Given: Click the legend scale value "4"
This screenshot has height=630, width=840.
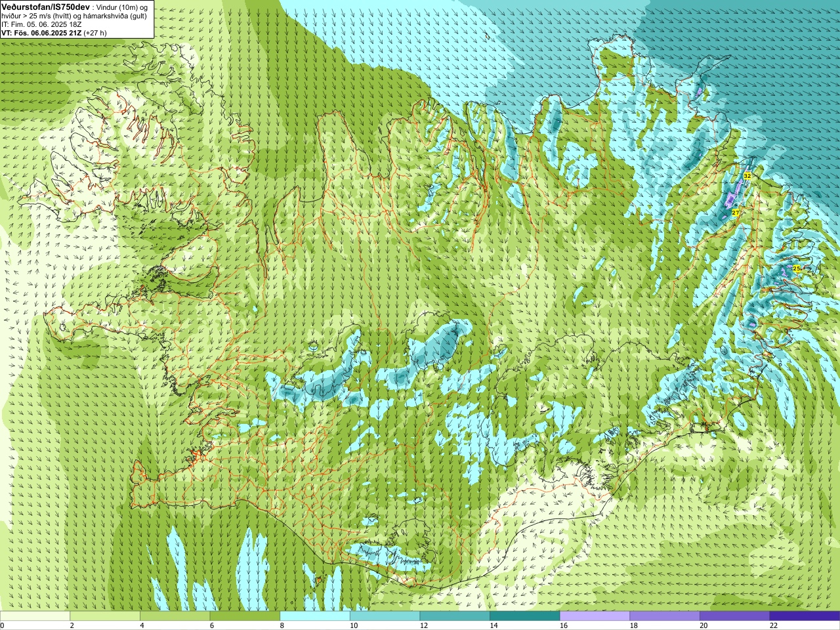Looking at the screenshot, I should pos(142,625).
